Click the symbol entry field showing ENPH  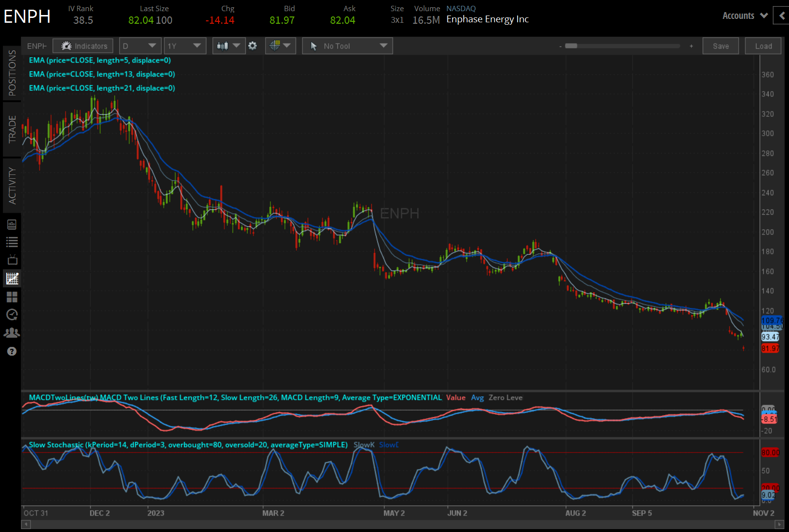(36, 46)
